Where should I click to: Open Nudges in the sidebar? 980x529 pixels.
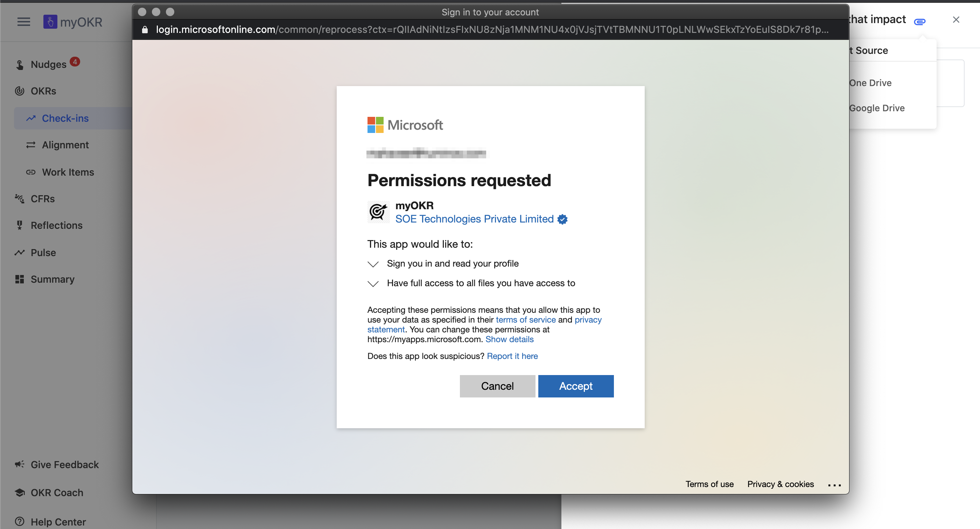(48, 64)
